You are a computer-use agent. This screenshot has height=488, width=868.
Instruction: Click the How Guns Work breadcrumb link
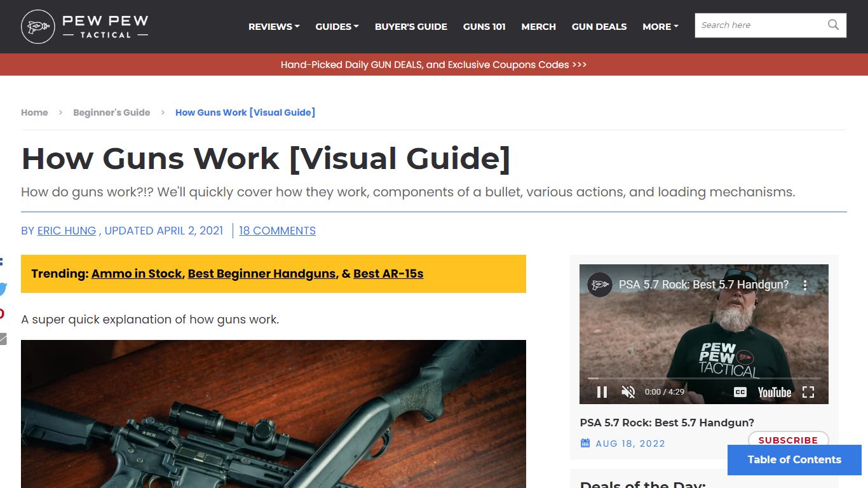(x=245, y=112)
